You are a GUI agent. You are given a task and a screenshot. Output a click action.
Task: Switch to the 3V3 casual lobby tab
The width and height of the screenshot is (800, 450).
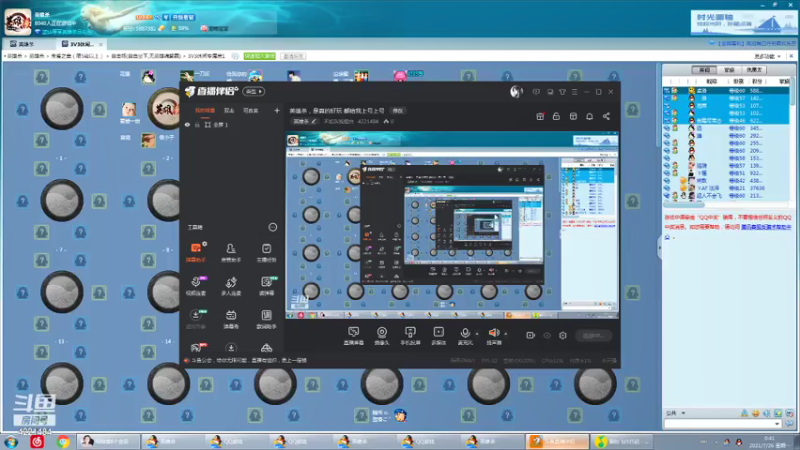(x=80, y=44)
